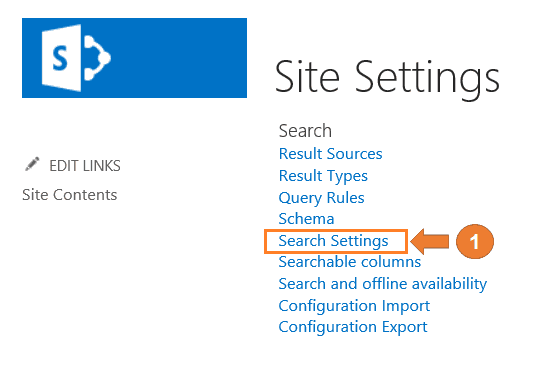Click the blue site logo banner

click(x=134, y=58)
